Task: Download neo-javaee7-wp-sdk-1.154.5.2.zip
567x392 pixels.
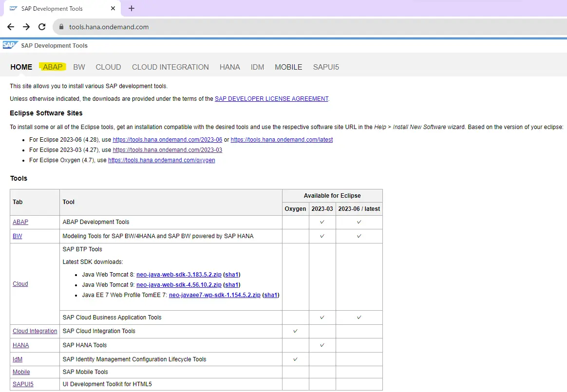Action: click(215, 295)
